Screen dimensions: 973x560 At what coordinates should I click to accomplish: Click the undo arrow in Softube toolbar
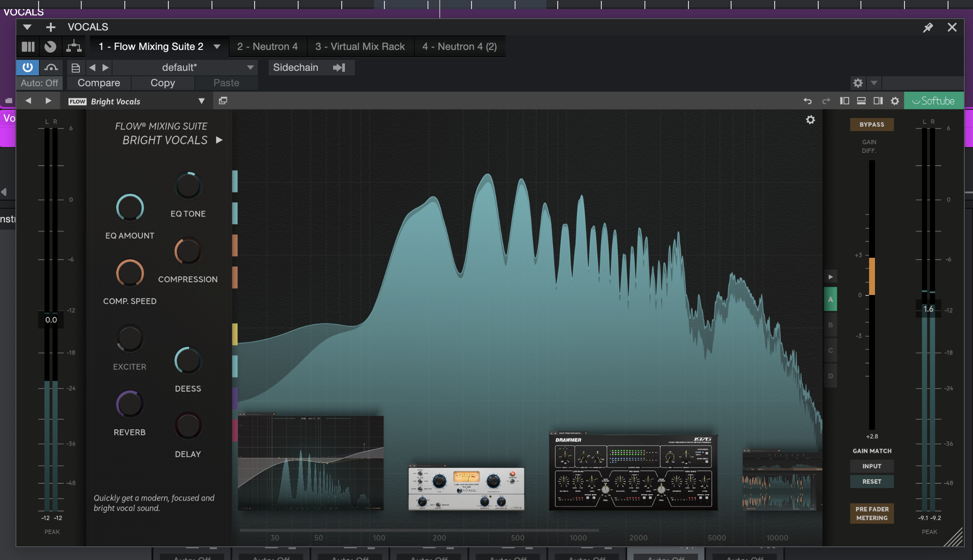807,101
